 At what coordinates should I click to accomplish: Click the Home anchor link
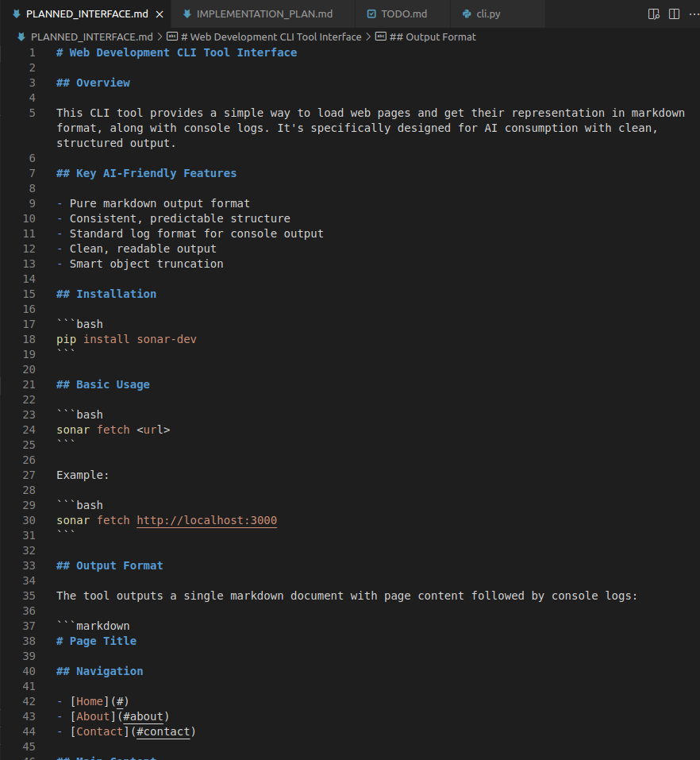point(88,701)
